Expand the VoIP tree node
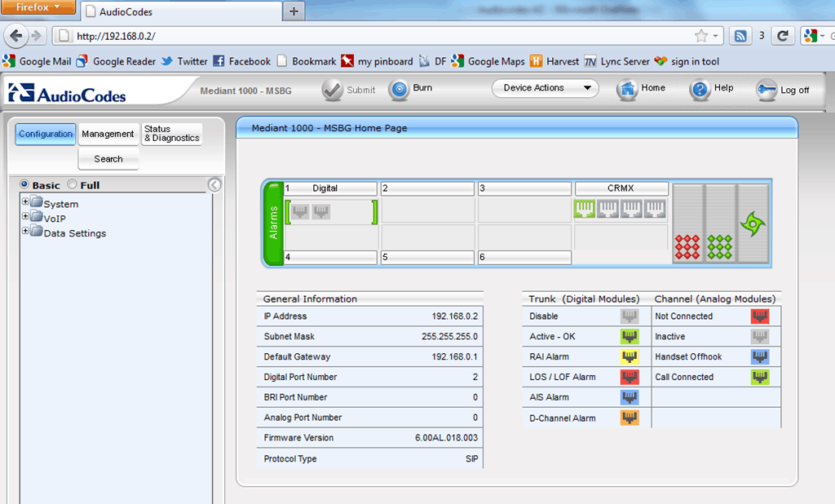 25,218
